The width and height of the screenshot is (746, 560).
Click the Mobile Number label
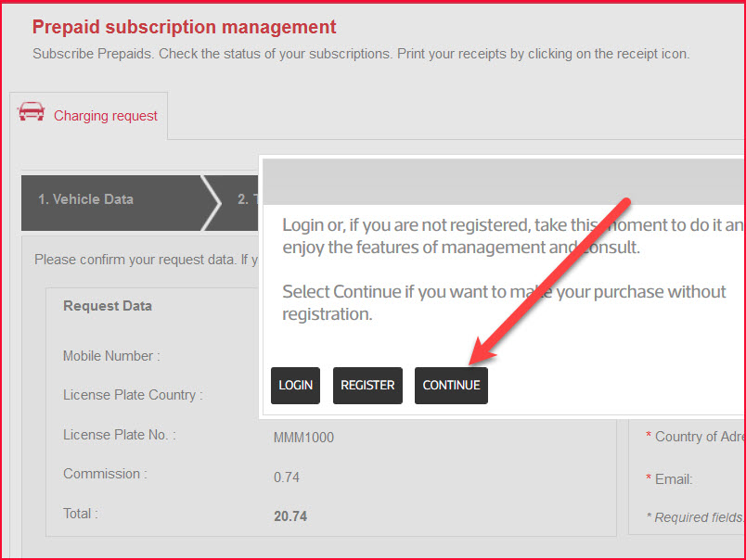coord(111,356)
